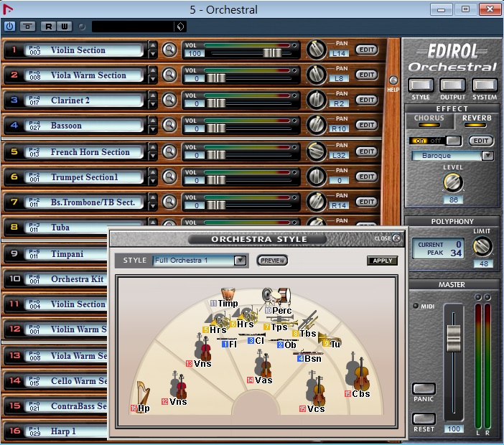Image resolution: width=504 pixels, height=445 pixels.
Task: Select the Trombones Tbs instrument icon
Action: [309, 319]
